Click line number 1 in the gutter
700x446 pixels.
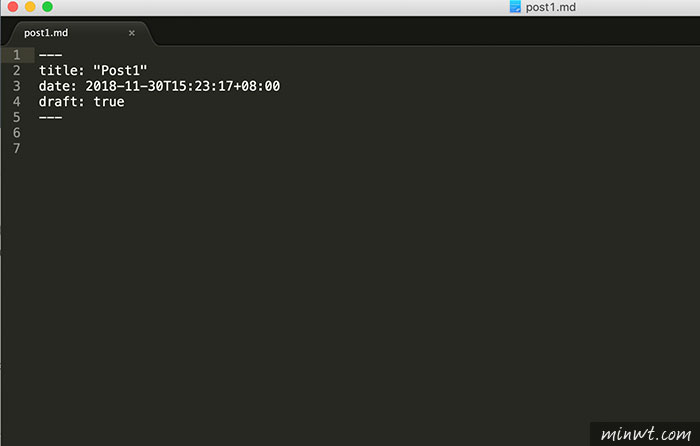coord(17,55)
